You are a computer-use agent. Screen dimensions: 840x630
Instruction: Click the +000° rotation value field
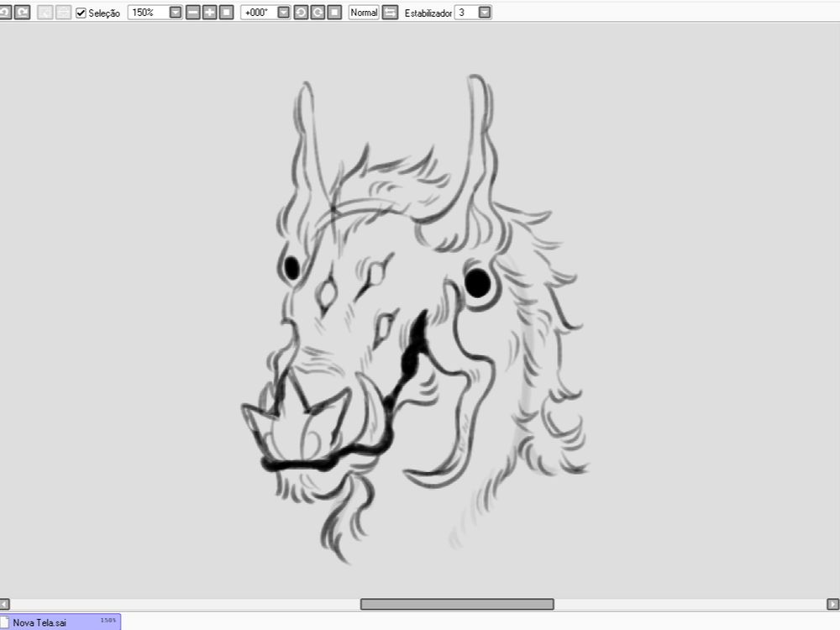[260, 13]
